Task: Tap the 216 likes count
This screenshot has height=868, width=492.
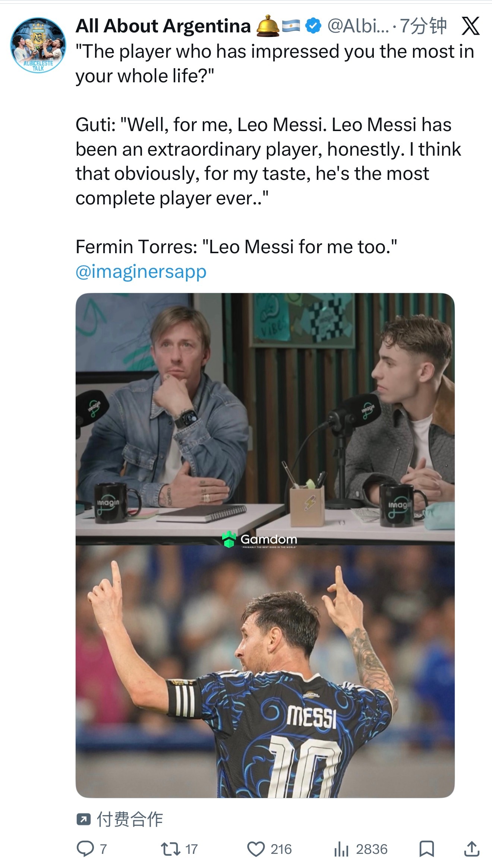Action: point(281,849)
